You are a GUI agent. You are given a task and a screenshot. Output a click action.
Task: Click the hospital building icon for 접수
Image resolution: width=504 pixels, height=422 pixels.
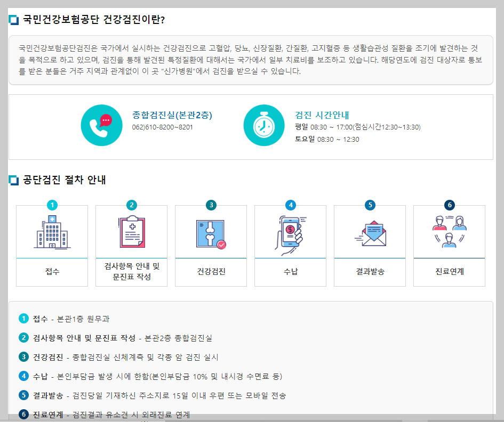52,232
